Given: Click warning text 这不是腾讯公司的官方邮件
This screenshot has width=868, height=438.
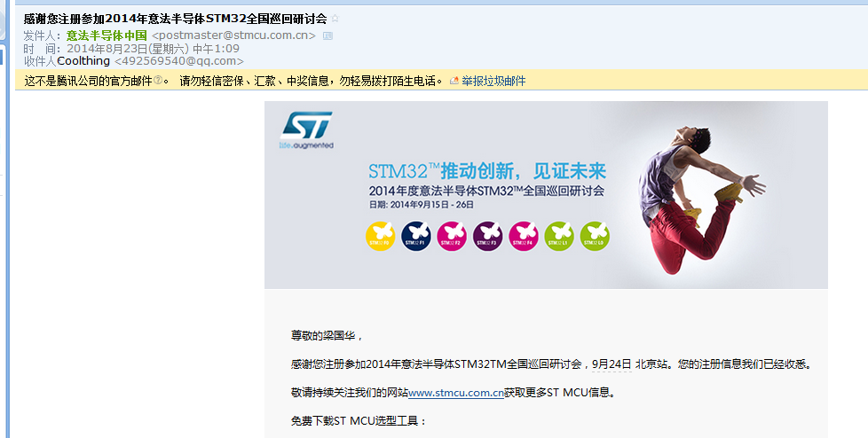Looking at the screenshot, I should (x=88, y=82).
